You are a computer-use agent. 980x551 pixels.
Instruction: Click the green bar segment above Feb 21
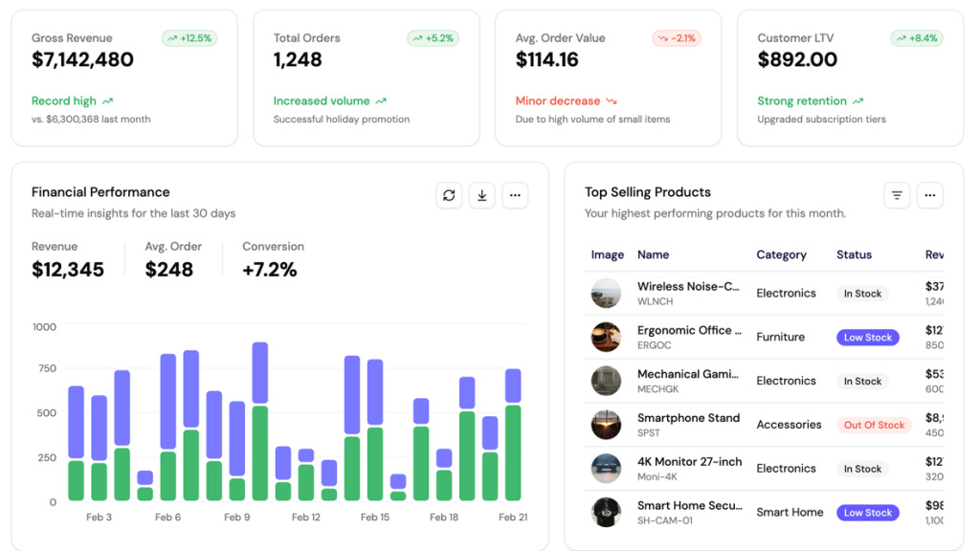(513, 453)
